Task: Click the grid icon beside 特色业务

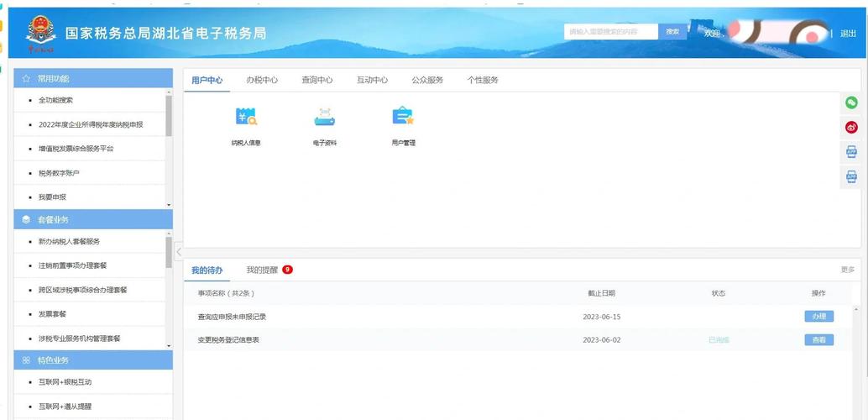Action: (26, 360)
